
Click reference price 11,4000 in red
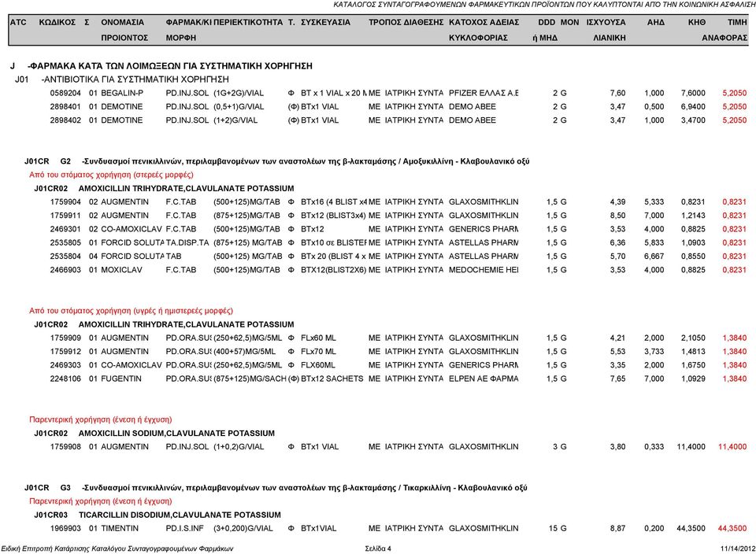(732, 446)
